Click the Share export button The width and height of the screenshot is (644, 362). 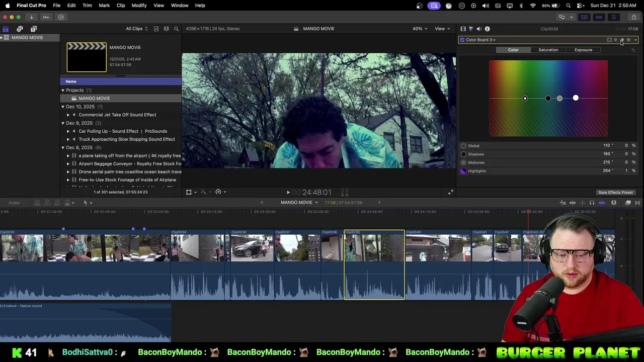(x=634, y=17)
